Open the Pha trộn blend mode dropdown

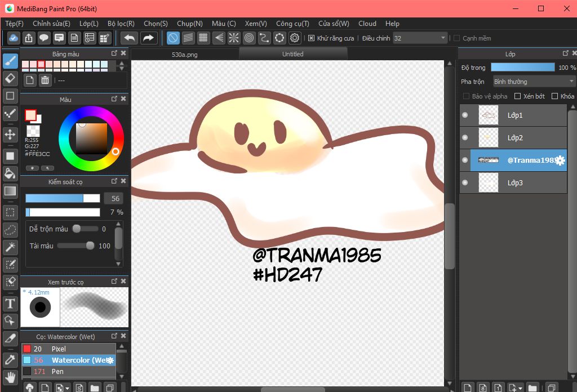534,81
